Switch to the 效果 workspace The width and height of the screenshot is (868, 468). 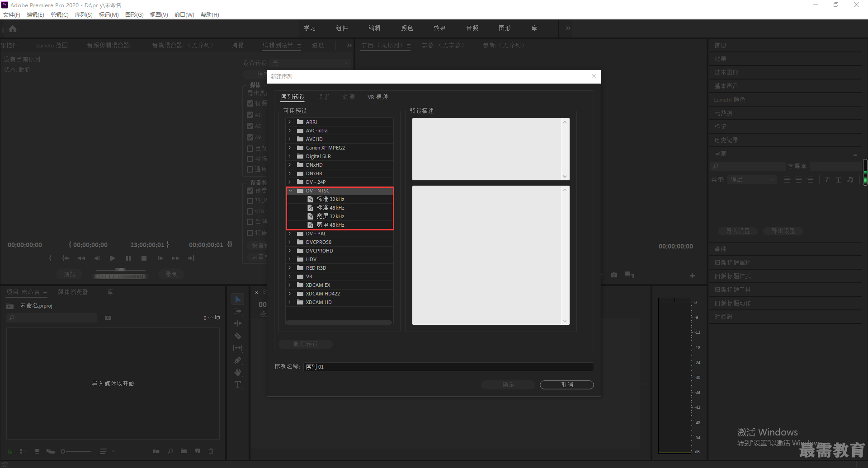(439, 28)
